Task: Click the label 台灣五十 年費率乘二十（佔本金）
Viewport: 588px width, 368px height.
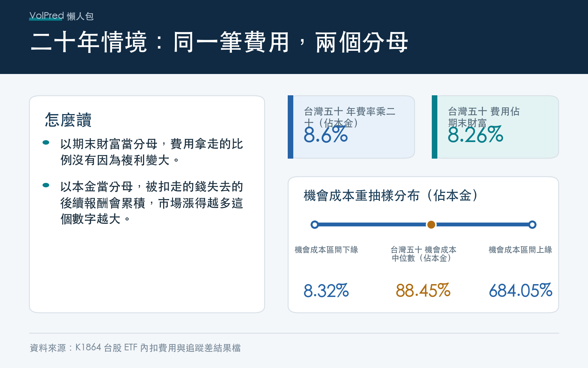Action: (x=349, y=117)
